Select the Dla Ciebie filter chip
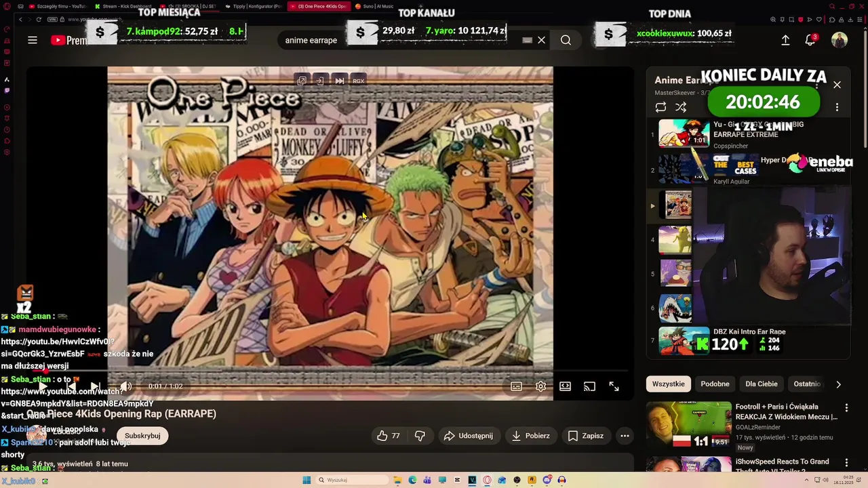The height and width of the screenshot is (488, 868). tap(762, 384)
